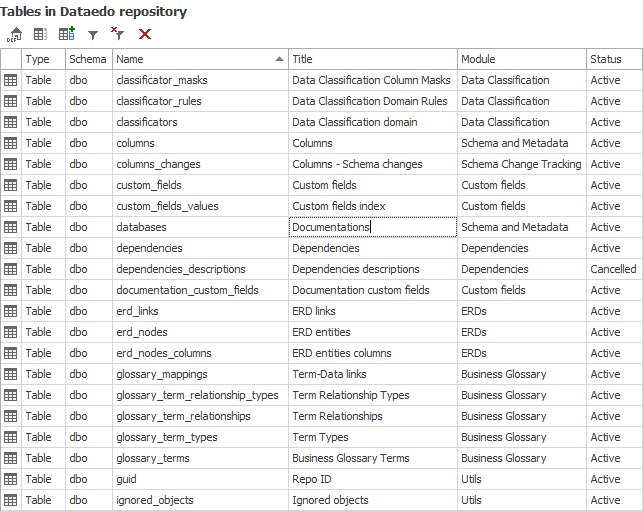Image resolution: width=643 pixels, height=511 pixels.
Task: Click the Status column header
Action: point(613,59)
